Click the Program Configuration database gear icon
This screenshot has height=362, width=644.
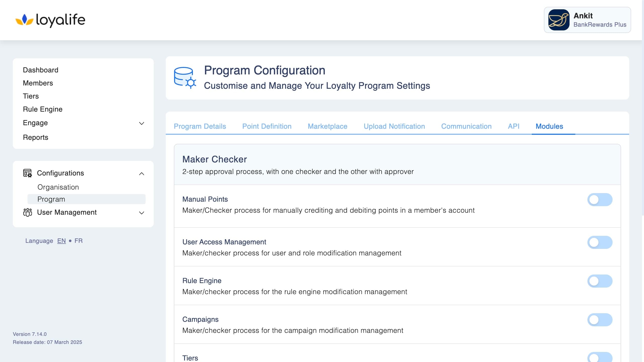click(185, 78)
